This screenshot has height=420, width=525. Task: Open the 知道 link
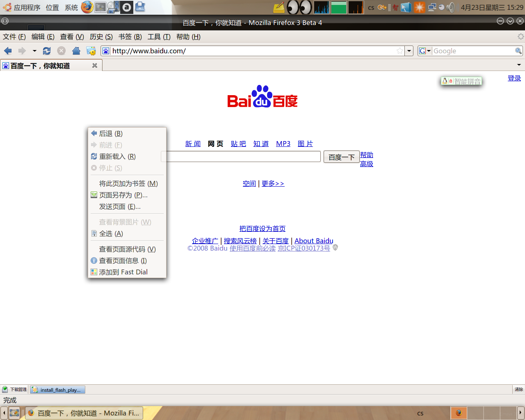261,144
